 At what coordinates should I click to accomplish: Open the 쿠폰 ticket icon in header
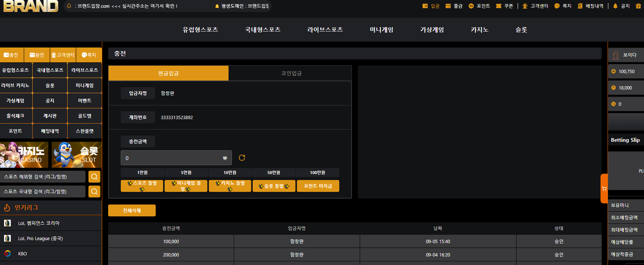[x=499, y=6]
